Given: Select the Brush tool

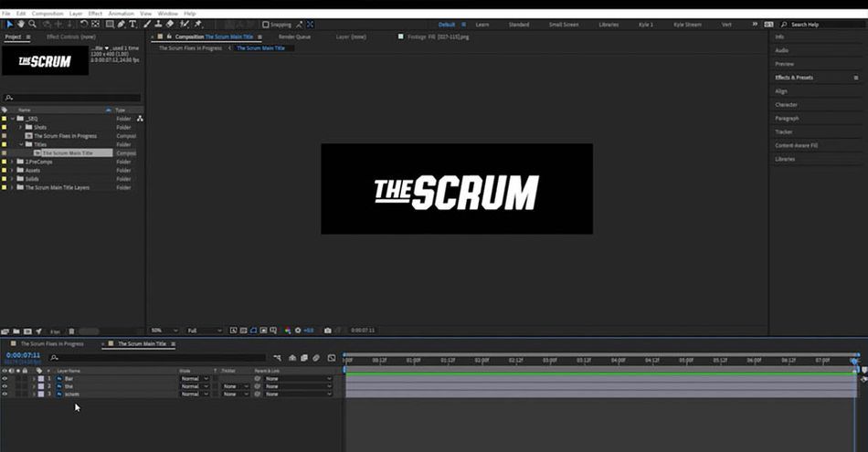Looking at the screenshot, I should pyautogui.click(x=147, y=25).
